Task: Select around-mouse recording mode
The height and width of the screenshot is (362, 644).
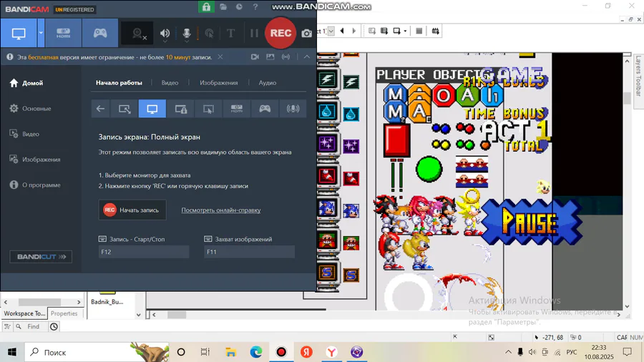Action: 209,109
